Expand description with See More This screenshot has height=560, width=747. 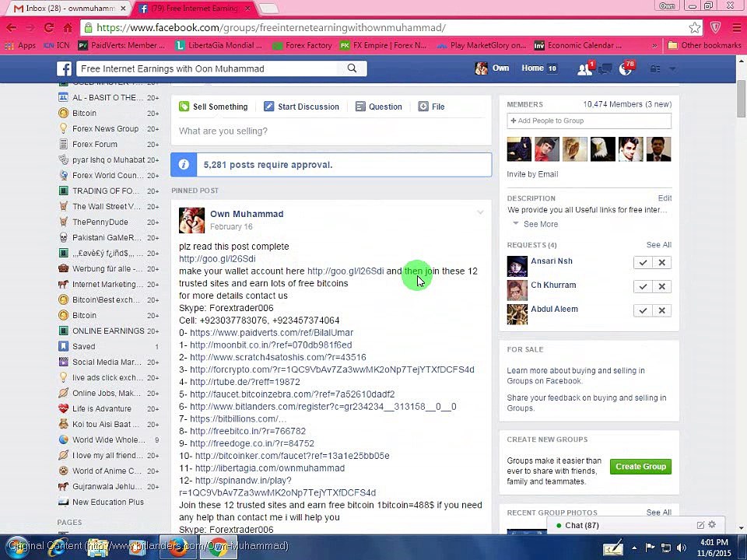click(540, 224)
